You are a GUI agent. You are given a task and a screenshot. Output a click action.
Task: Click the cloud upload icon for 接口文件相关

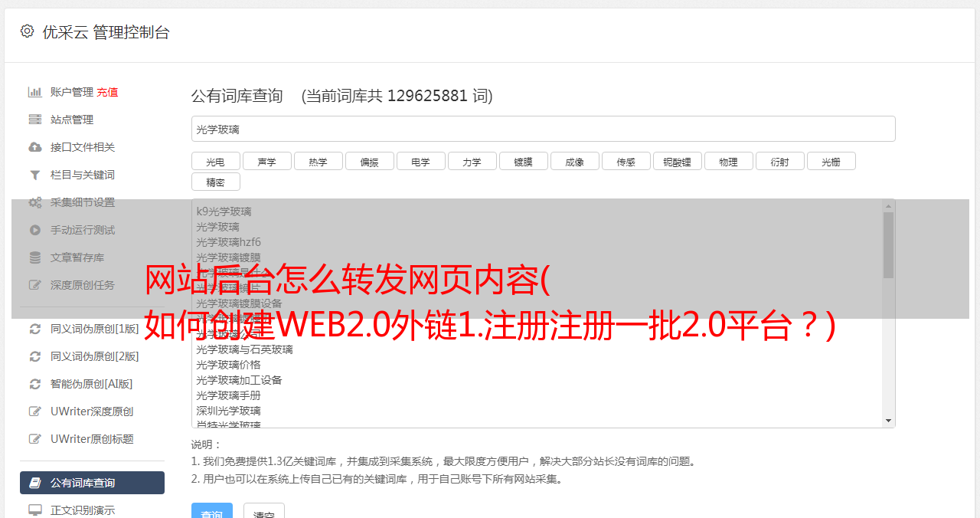pos(35,147)
